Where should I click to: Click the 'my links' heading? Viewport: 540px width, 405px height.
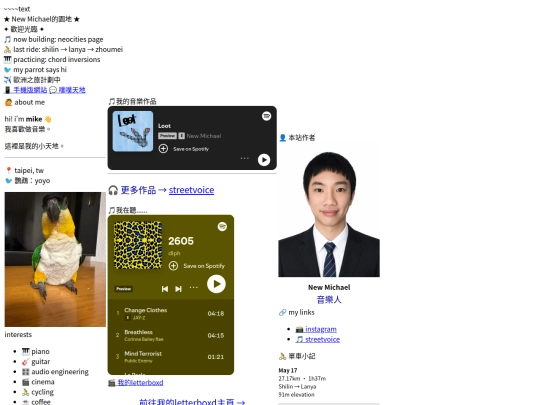point(297,312)
